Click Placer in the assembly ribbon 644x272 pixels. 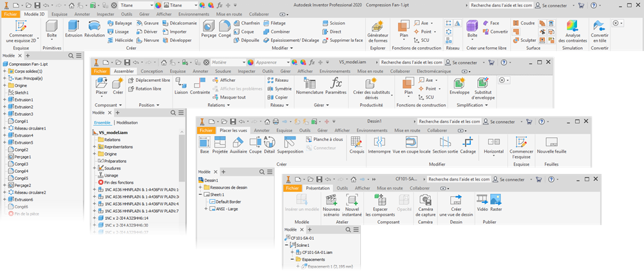pos(101,86)
